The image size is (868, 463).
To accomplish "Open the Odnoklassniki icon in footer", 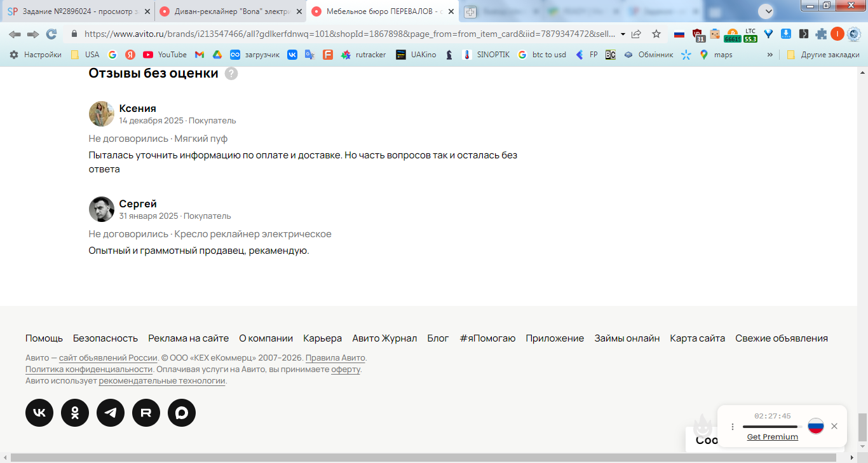I will coord(75,413).
